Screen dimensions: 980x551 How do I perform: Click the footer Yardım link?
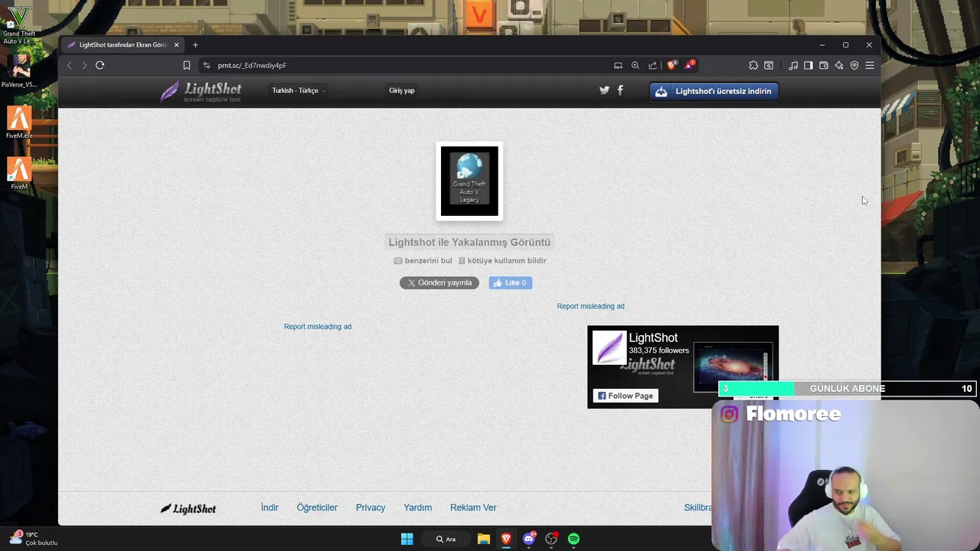418,507
